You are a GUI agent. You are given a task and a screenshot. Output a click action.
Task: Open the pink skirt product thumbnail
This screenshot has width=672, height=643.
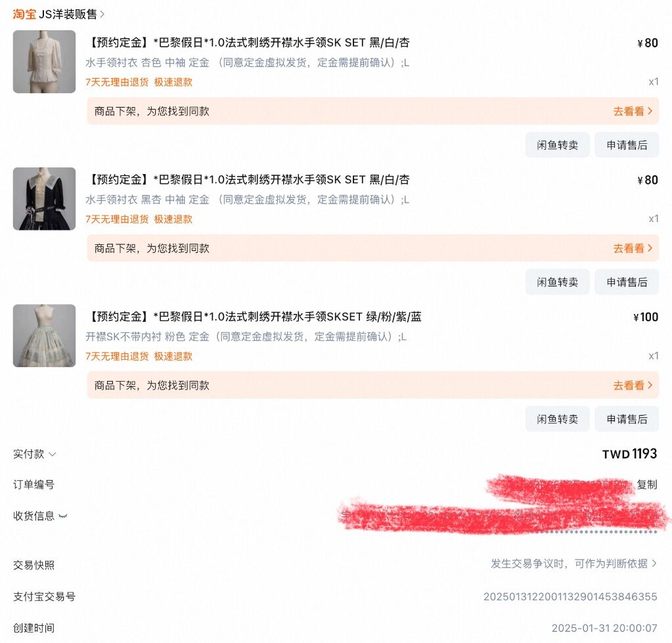(x=44, y=336)
